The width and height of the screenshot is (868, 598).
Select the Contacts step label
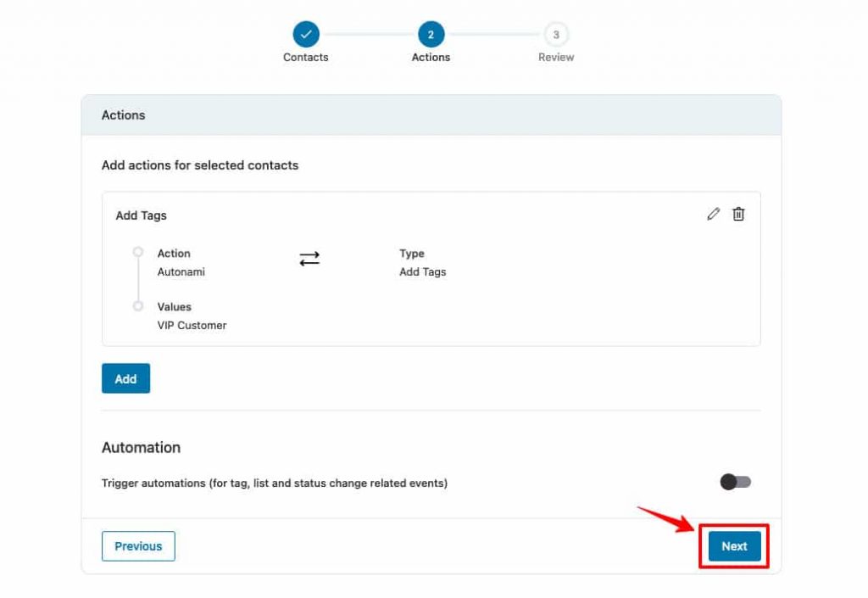[x=305, y=57]
